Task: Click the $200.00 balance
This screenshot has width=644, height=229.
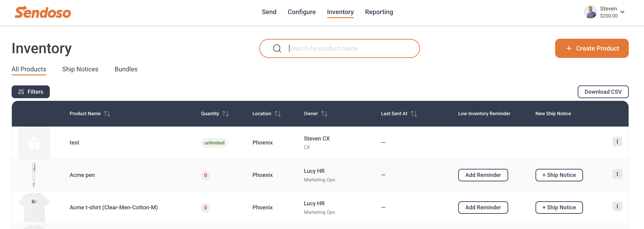Action: 608,16
